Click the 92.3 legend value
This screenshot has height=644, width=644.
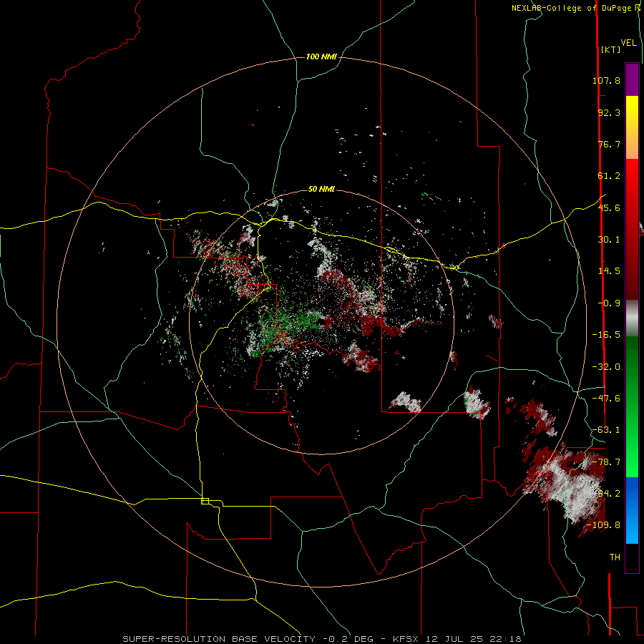pos(609,112)
